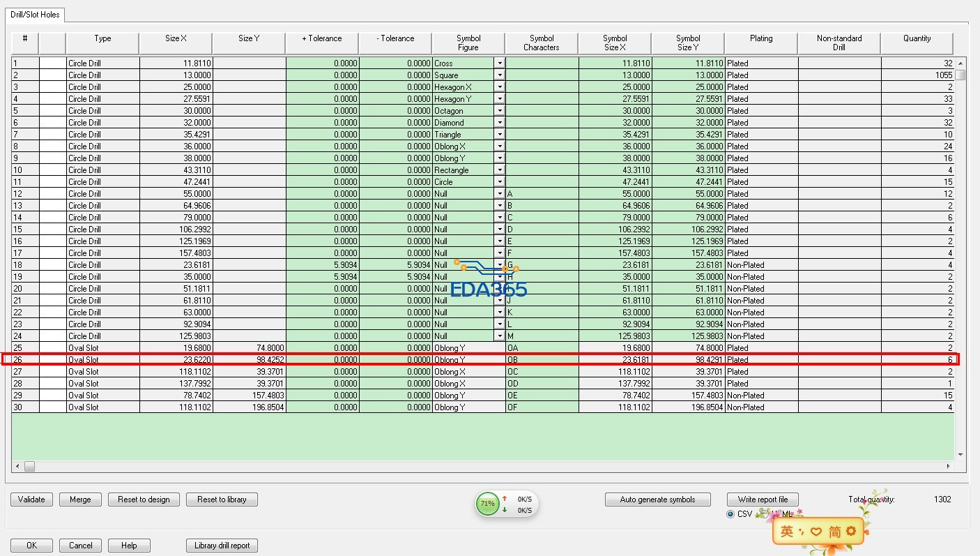The height and width of the screenshot is (556, 980).
Task: Select the CSV report format radio button
Action: tap(730, 514)
